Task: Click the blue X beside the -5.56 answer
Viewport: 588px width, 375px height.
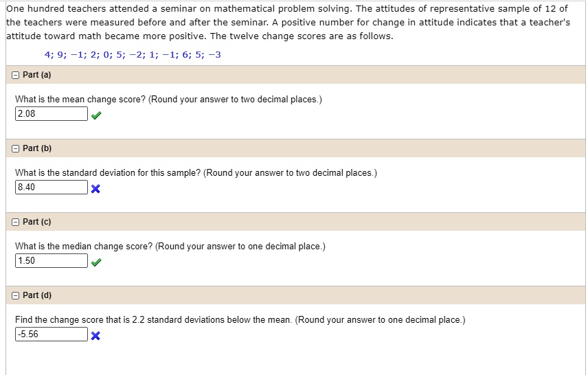Action: [95, 336]
